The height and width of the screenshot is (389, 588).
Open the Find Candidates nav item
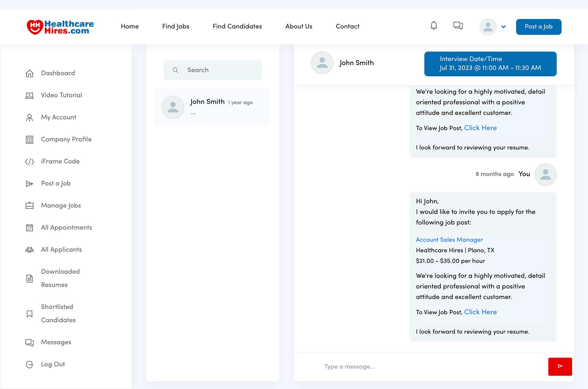coord(237,26)
